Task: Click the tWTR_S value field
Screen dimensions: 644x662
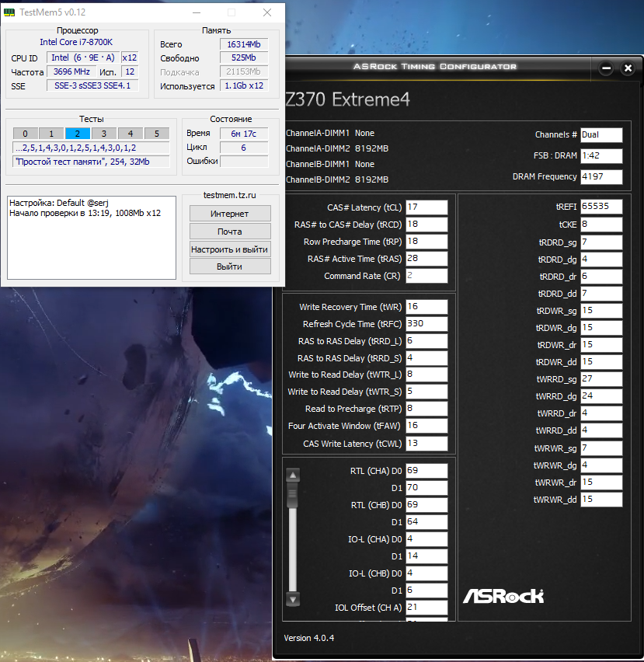Action: point(426,392)
